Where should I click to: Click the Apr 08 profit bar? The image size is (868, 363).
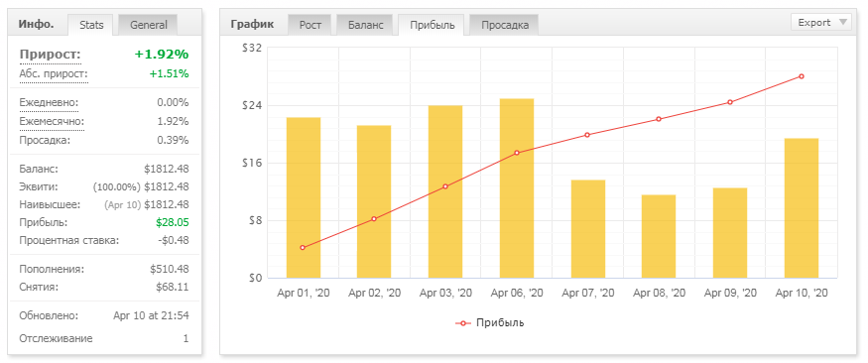(659, 236)
